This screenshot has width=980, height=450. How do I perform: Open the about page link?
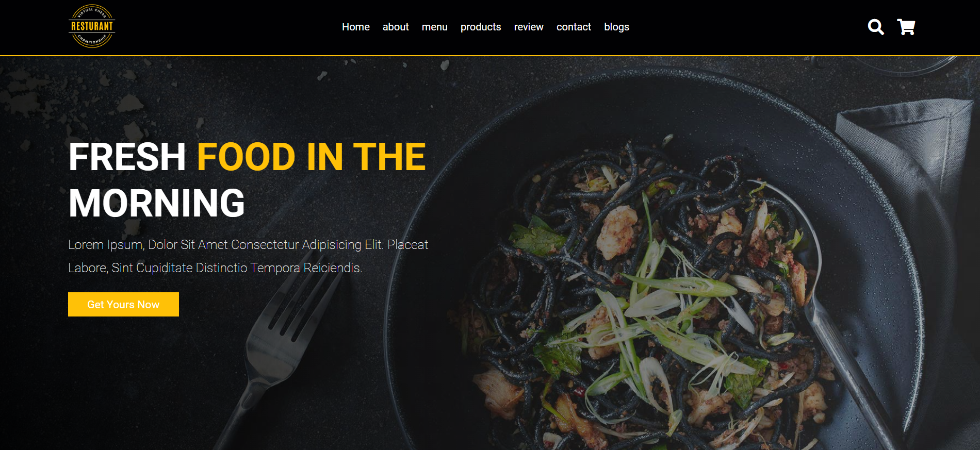point(396,27)
